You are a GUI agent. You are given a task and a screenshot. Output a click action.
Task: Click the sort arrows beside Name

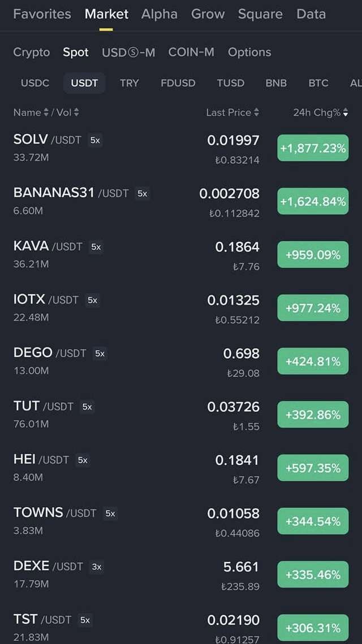[46, 112]
